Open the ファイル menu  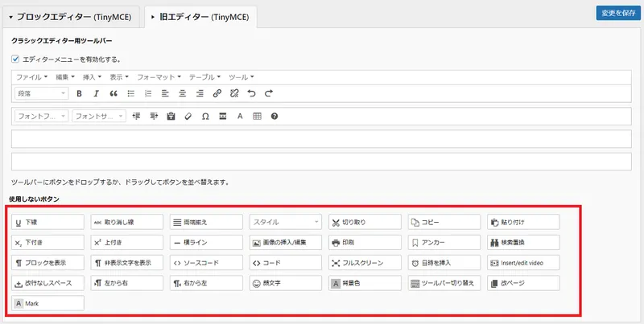[x=31, y=77]
